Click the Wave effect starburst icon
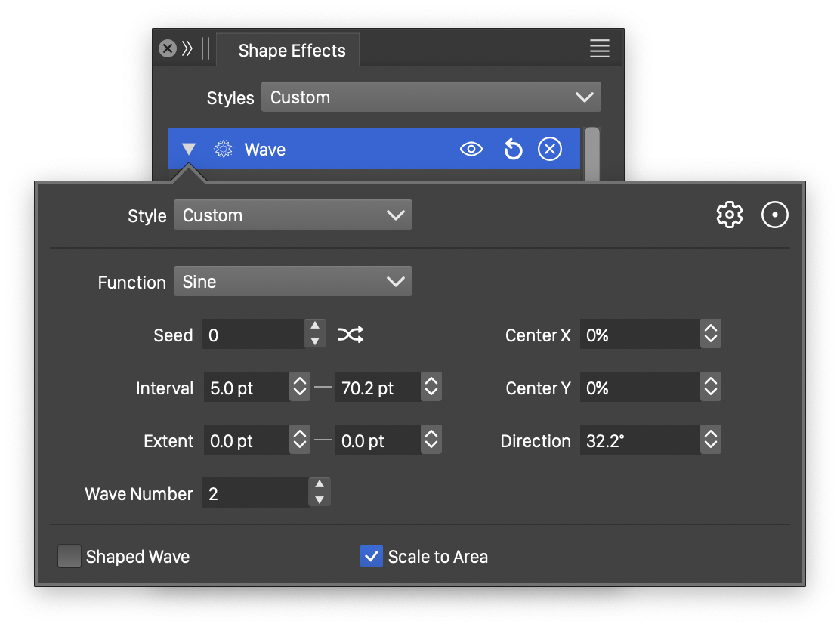Image resolution: width=840 pixels, height=627 pixels. point(223,150)
